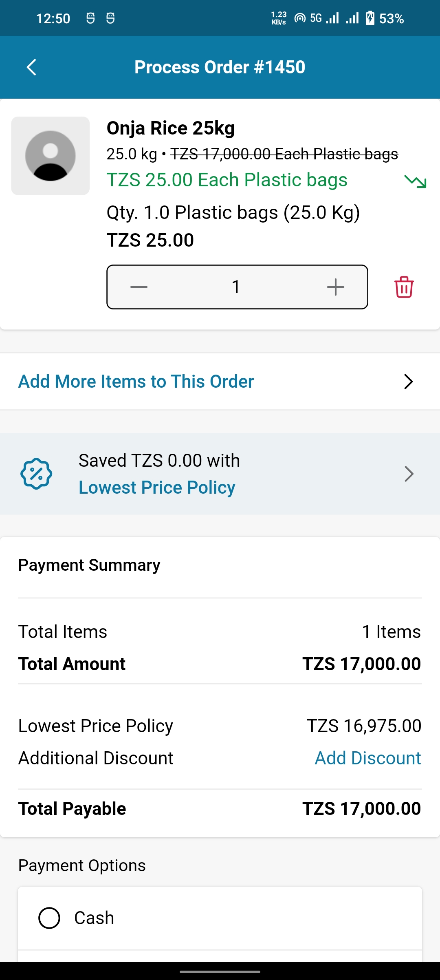Open the Add More Items chevron

[x=408, y=382]
